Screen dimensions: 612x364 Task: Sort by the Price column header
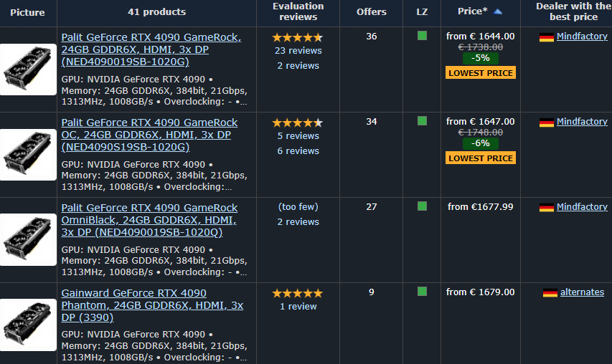click(473, 11)
